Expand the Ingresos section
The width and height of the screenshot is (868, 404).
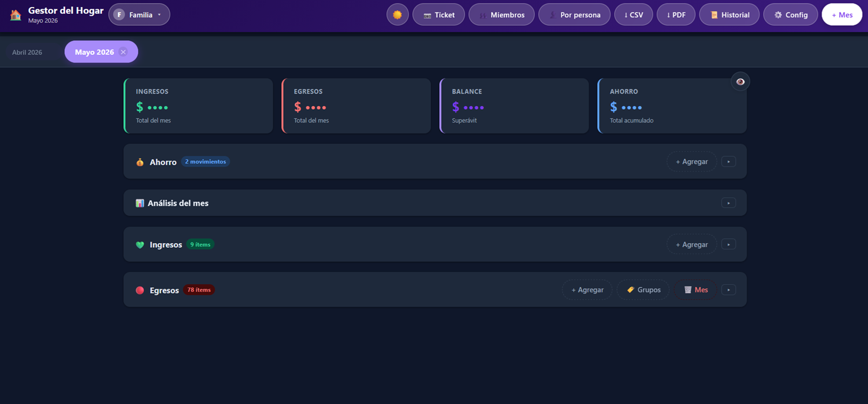pos(729,244)
